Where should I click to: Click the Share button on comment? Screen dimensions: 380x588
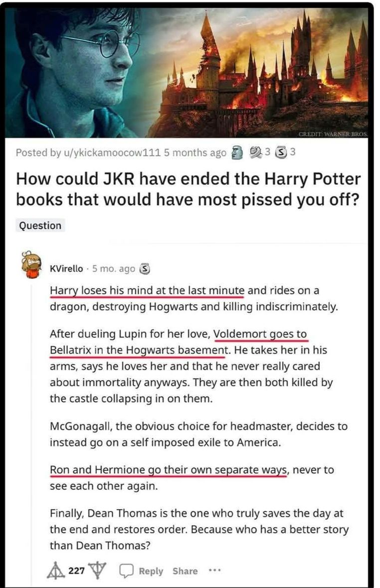pyautogui.click(x=185, y=571)
